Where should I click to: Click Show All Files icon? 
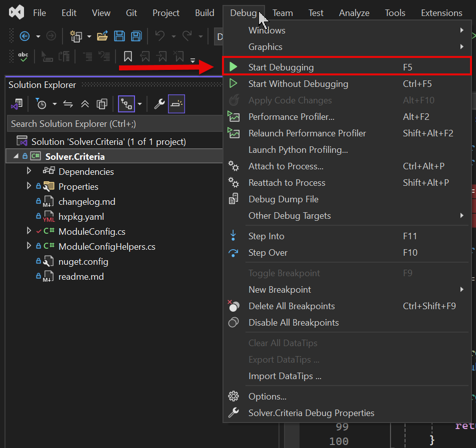[102, 104]
